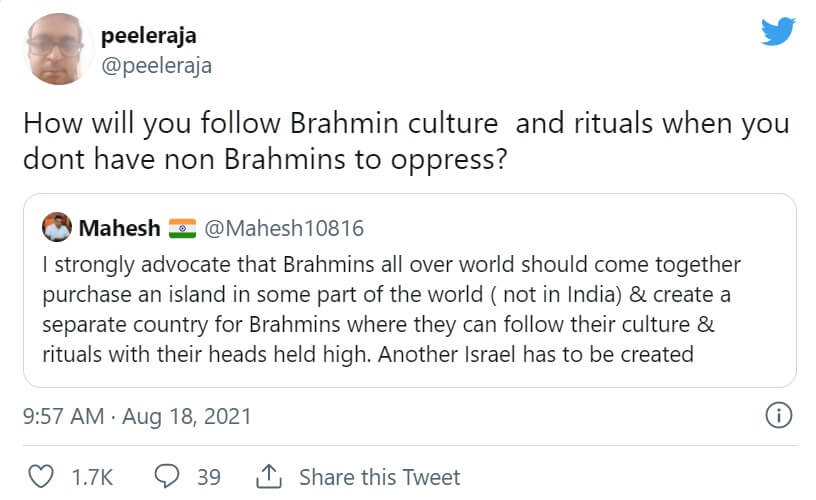Click the Twitter bird logo
This screenshot has width=816, height=500.
(x=777, y=32)
